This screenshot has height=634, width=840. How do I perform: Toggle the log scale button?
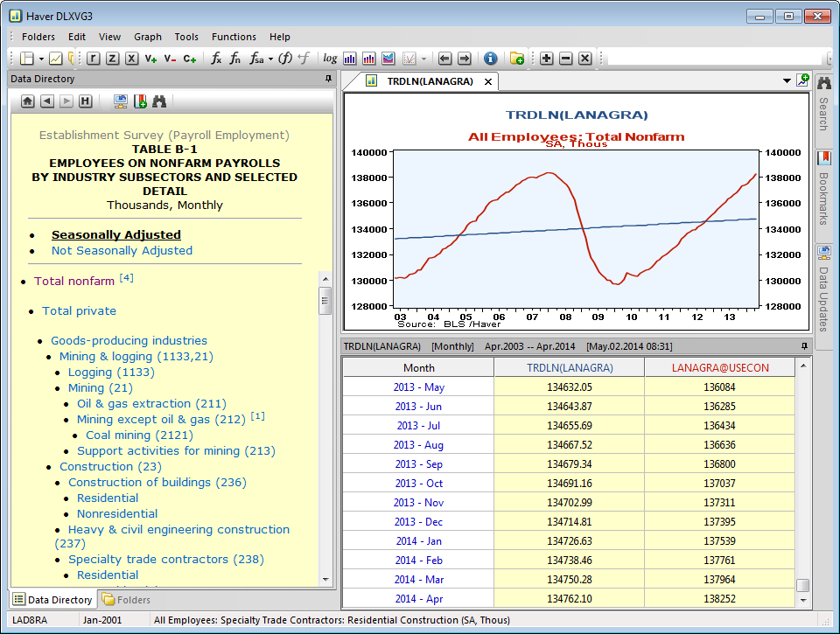pos(330,59)
